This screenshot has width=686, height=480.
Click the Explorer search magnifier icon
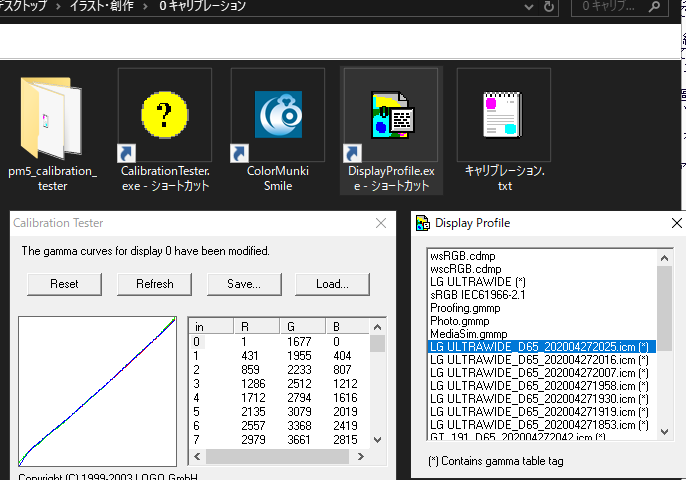coord(654,7)
